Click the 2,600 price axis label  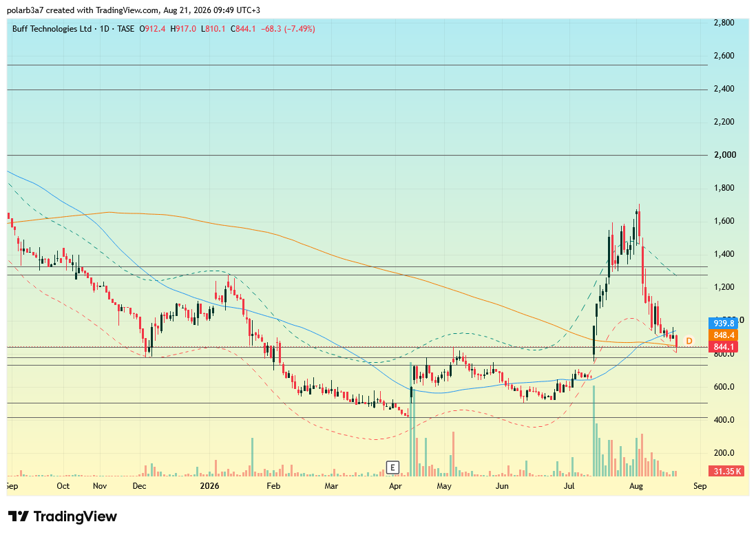[724, 56]
